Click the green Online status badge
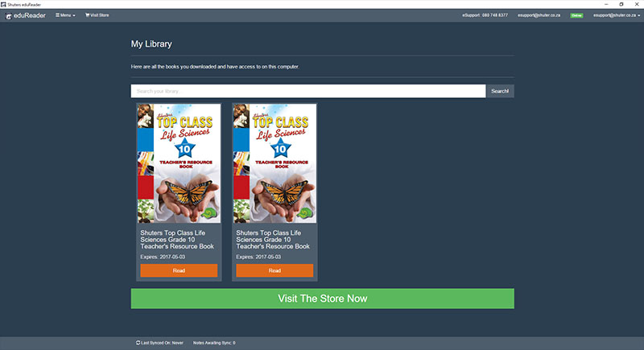 pyautogui.click(x=576, y=15)
